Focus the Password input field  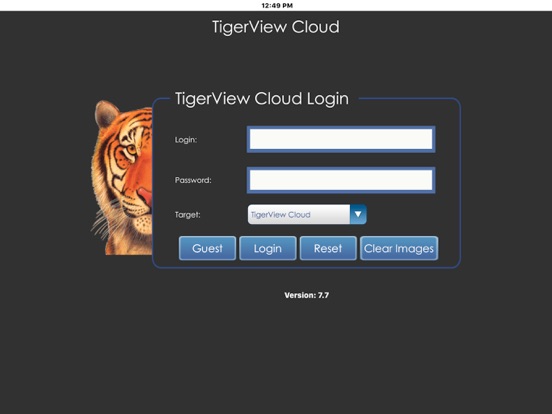point(341,180)
